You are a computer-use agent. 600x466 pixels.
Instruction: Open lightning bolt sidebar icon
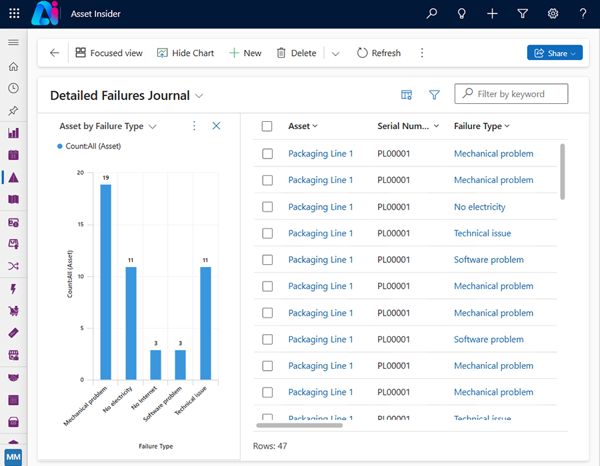pyautogui.click(x=13, y=288)
